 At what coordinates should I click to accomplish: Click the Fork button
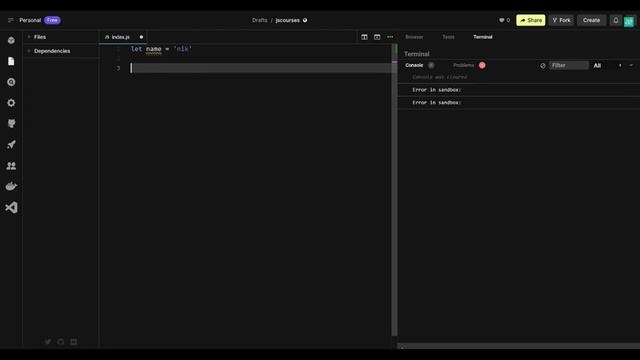(x=561, y=20)
